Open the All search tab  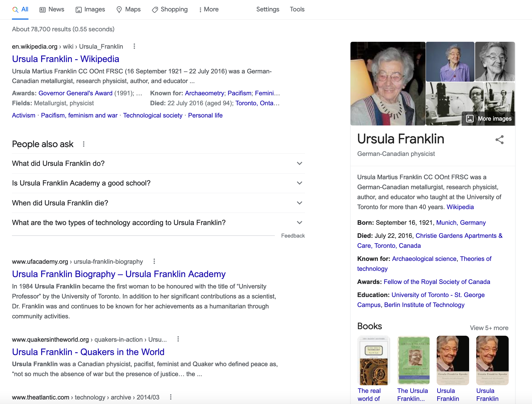[20, 9]
